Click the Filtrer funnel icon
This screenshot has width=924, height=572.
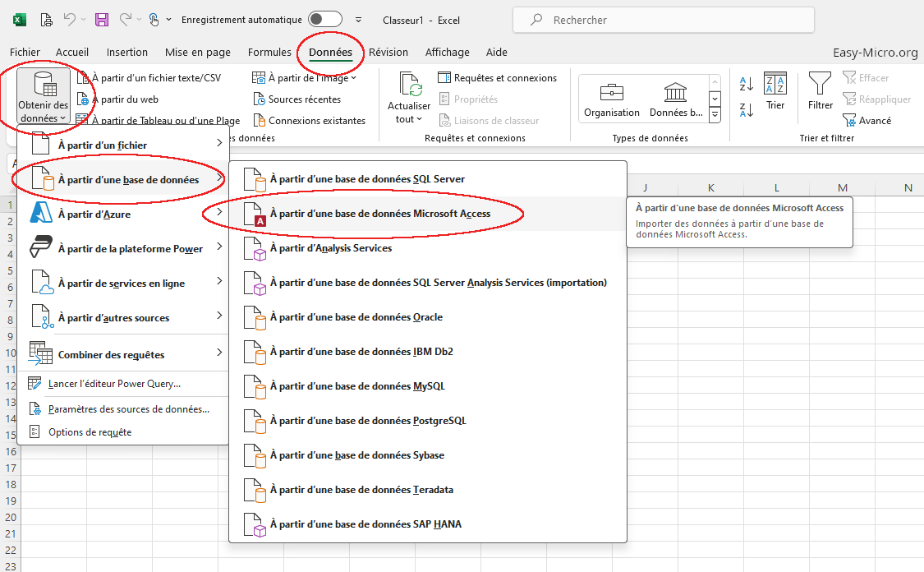tap(820, 83)
